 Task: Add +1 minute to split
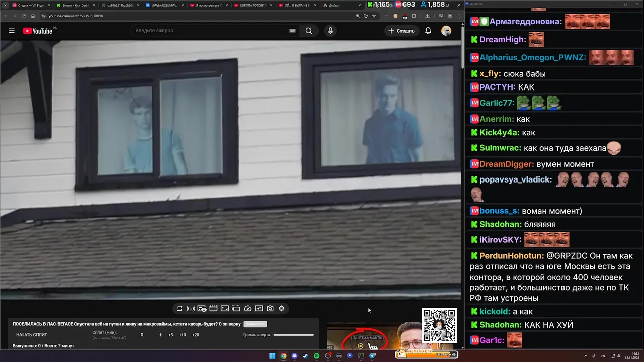click(159, 335)
